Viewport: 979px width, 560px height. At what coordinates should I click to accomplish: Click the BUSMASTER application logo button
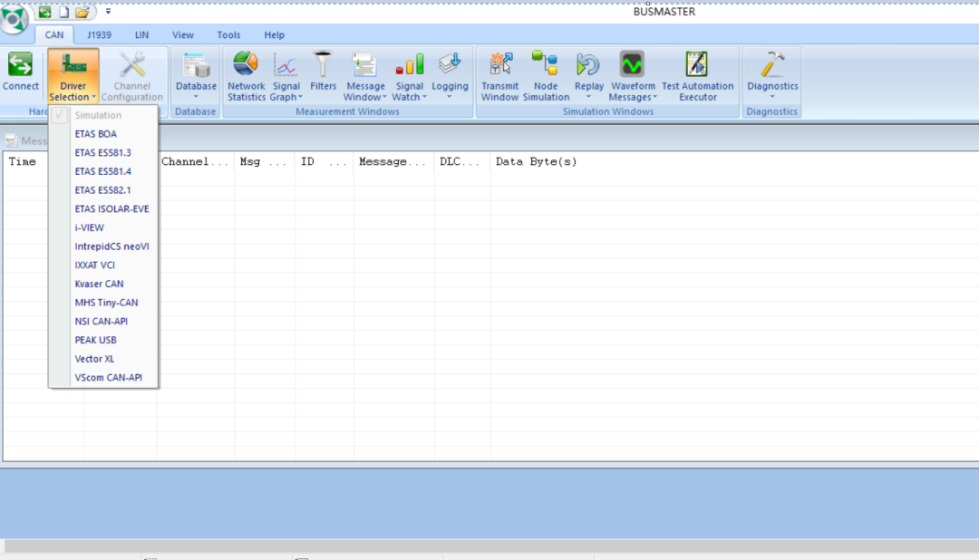coord(14,19)
